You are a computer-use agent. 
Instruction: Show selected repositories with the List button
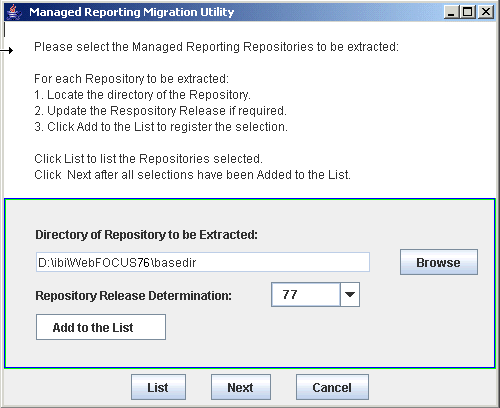pyautogui.click(x=158, y=387)
